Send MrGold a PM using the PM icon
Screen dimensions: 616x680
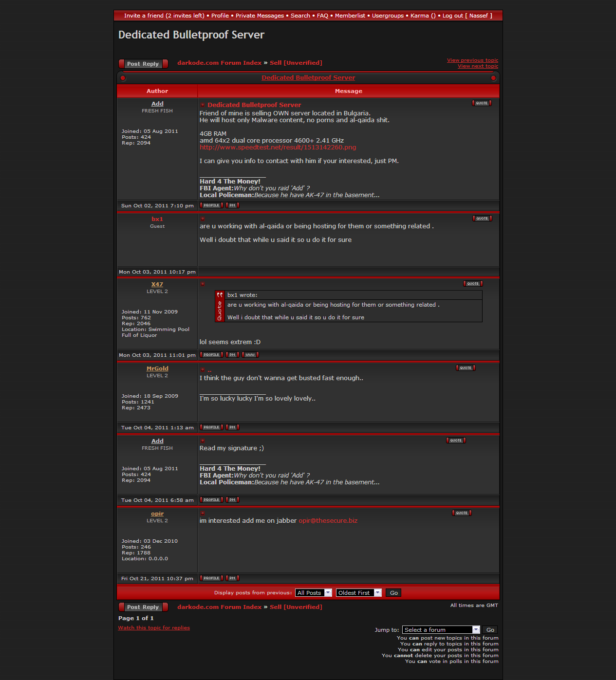232,427
